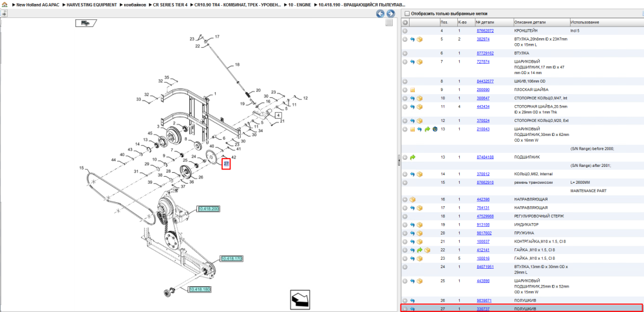This screenshot has width=644, height=312.
Task: Click the green arrow icon on row 22
Action: point(420,250)
